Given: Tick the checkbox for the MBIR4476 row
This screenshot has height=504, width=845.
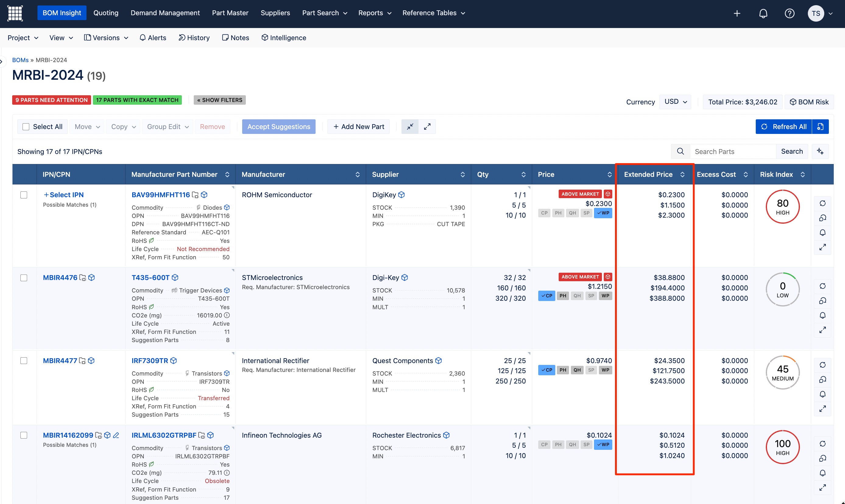Looking at the screenshot, I should (x=24, y=278).
